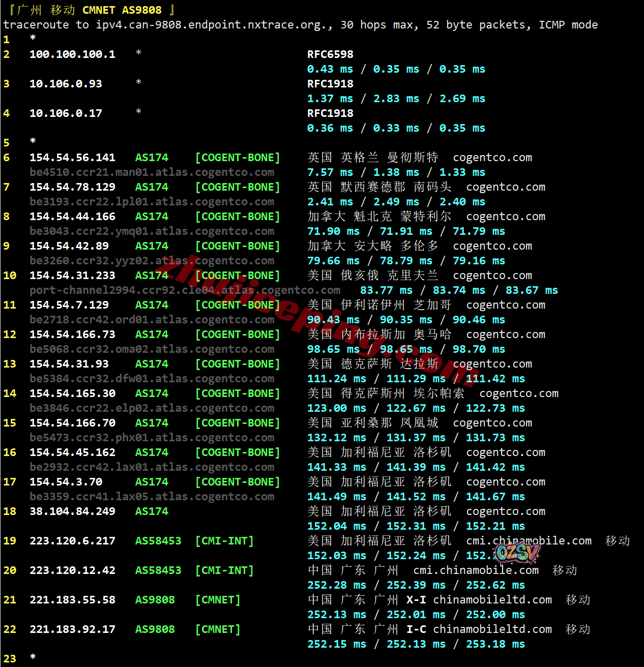
Task: Click the be4510.ccr21.man01 Cogent hostname
Action: click(152, 172)
